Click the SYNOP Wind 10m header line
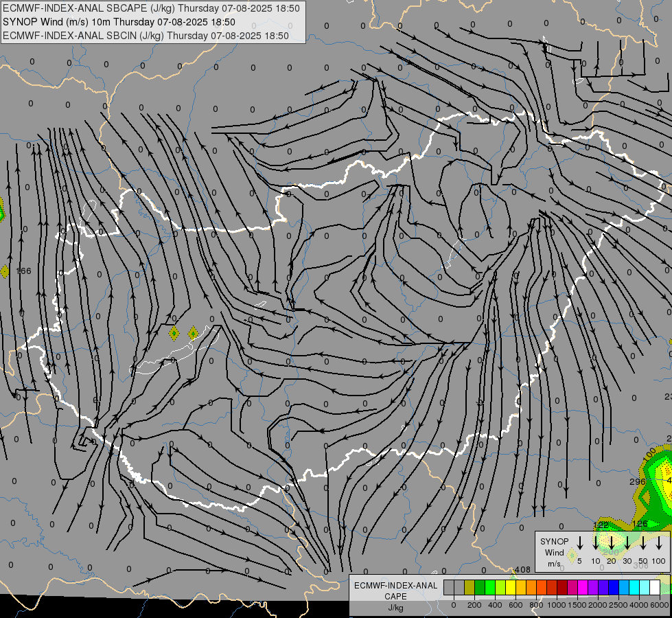Screen dimensions: 672x618 (x=119, y=22)
